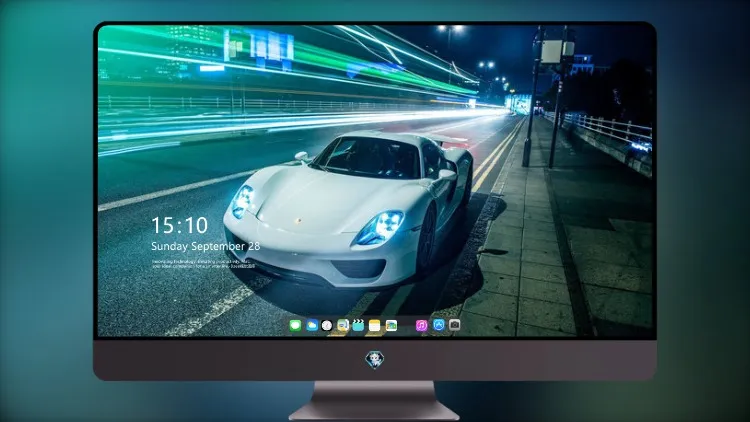Image resolution: width=750 pixels, height=422 pixels.
Task: Open the Photos gallery icon in dock
Action: click(x=391, y=326)
